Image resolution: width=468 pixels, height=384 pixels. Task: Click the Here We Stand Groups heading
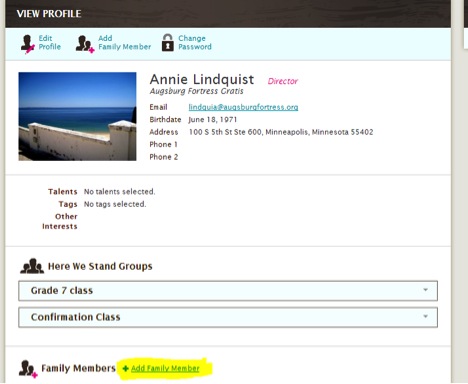pyautogui.click(x=100, y=266)
